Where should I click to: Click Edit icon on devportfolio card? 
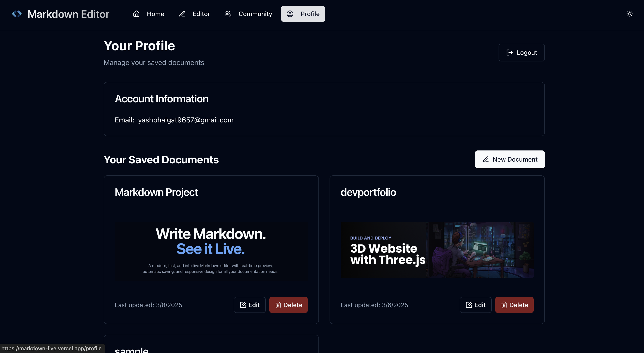coord(469,305)
